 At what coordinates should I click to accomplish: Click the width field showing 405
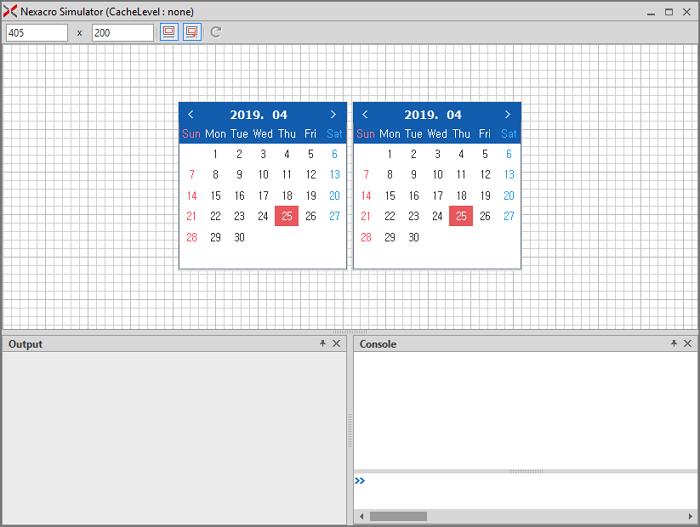(36, 33)
